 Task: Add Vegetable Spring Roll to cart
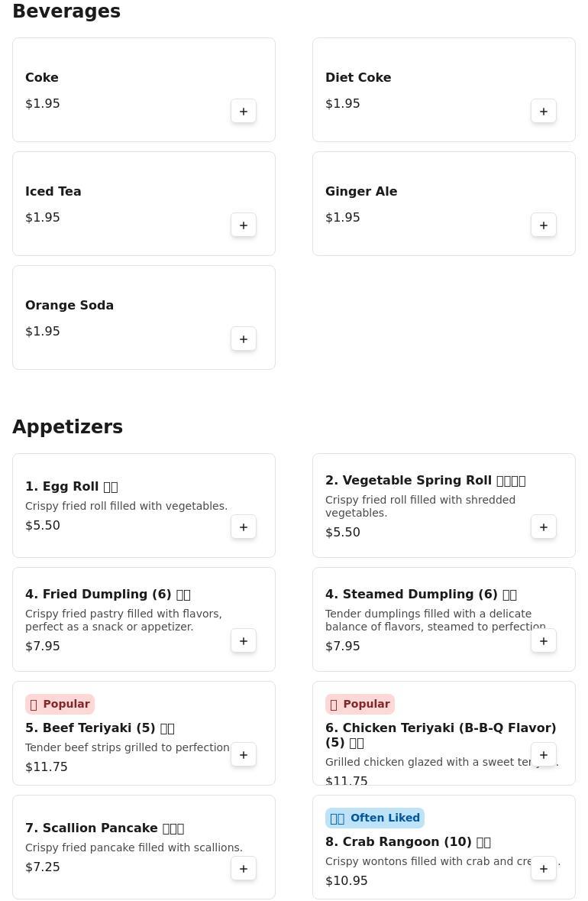tap(543, 527)
